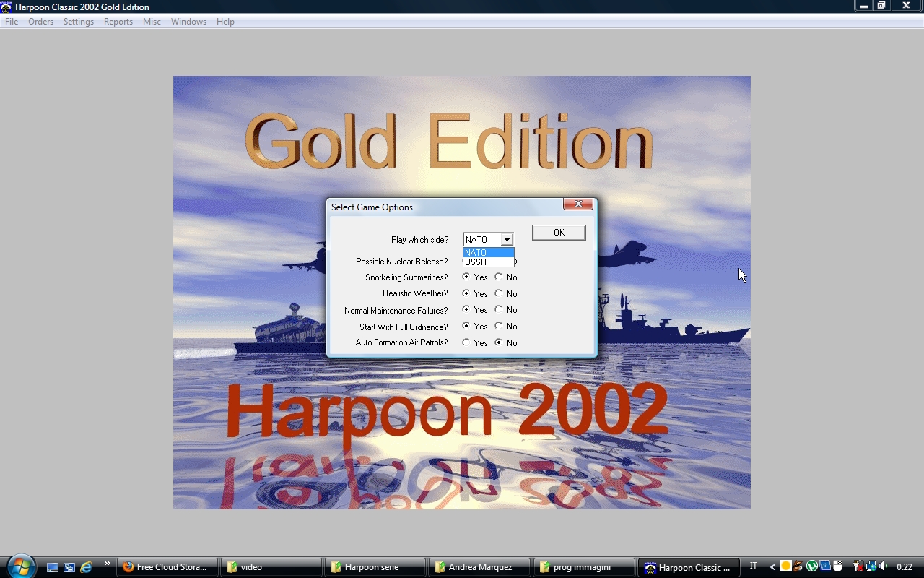The width and height of the screenshot is (924, 578).
Task: Open the Orders menu
Action: tap(41, 22)
